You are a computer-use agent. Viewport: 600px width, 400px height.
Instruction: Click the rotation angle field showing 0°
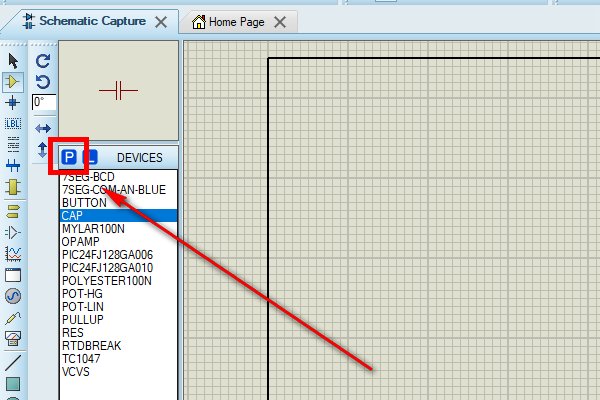44,102
